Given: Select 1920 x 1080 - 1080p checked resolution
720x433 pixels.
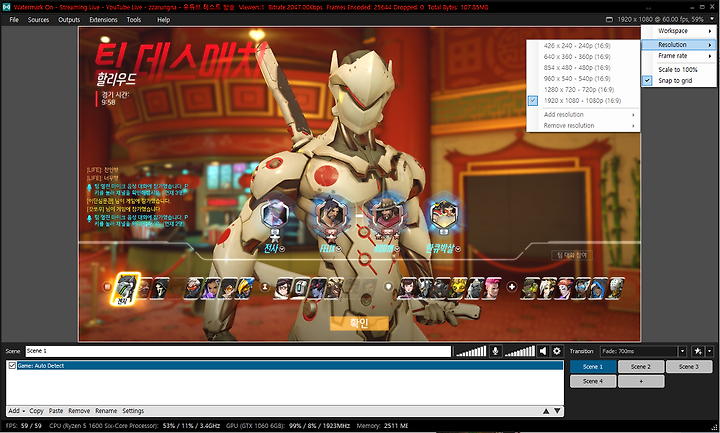Looking at the screenshot, I should [582, 101].
